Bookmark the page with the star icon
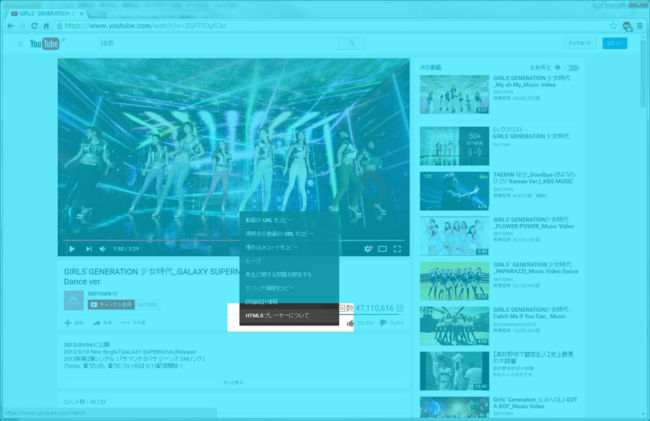Viewport: 650px width, 421px height. pyautogui.click(x=614, y=26)
